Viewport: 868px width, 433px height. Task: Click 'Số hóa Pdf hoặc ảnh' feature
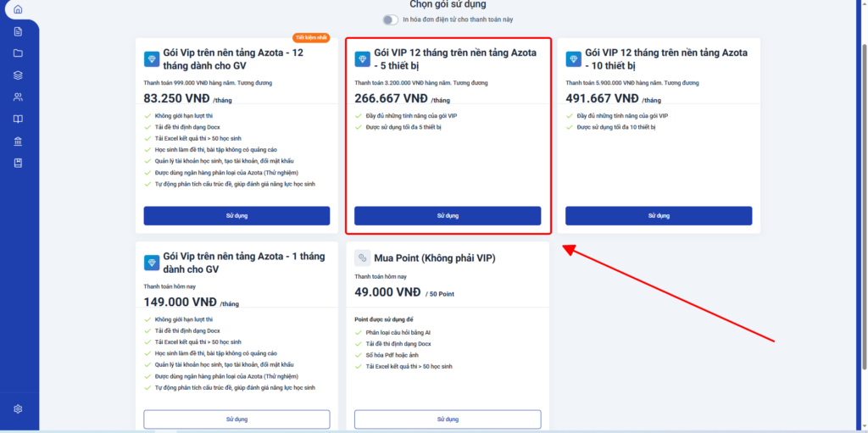[392, 356]
